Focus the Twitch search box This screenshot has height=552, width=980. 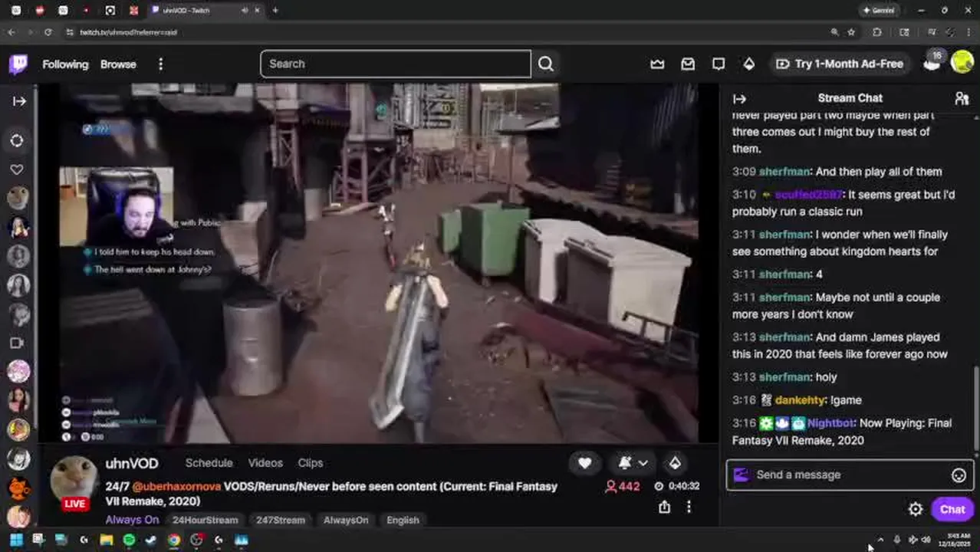(x=396, y=64)
